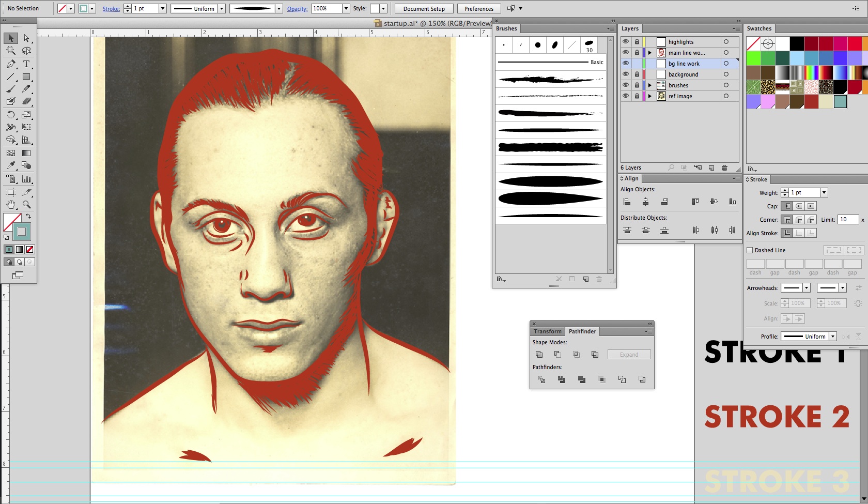Viewport: 868px width, 504px height.
Task: Click the stroke Limit input field
Action: [847, 220]
